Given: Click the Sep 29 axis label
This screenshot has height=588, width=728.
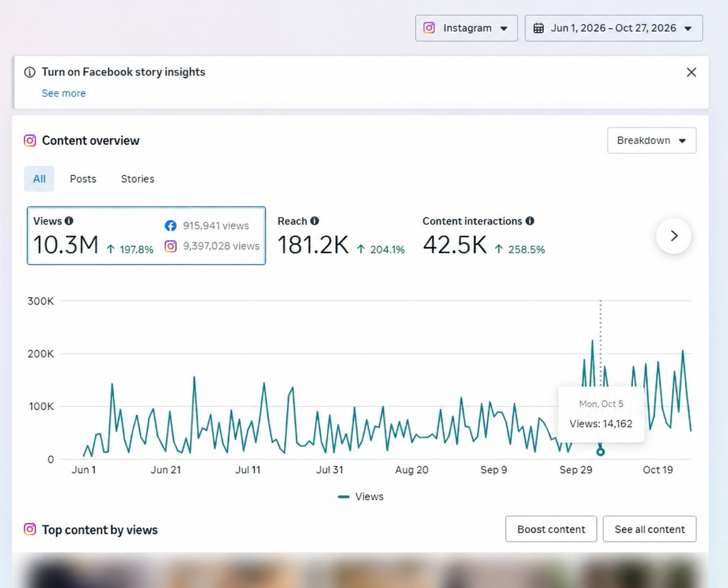Looking at the screenshot, I should (x=576, y=470).
